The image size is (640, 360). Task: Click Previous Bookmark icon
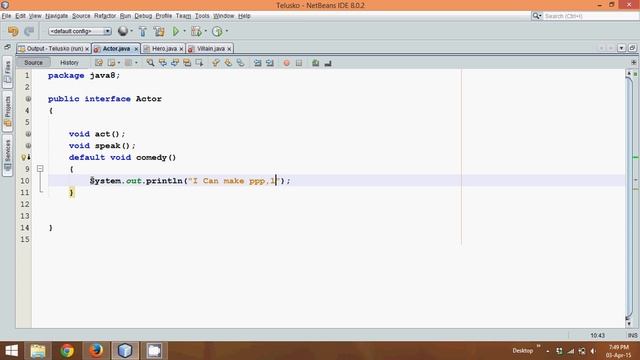point(216,63)
